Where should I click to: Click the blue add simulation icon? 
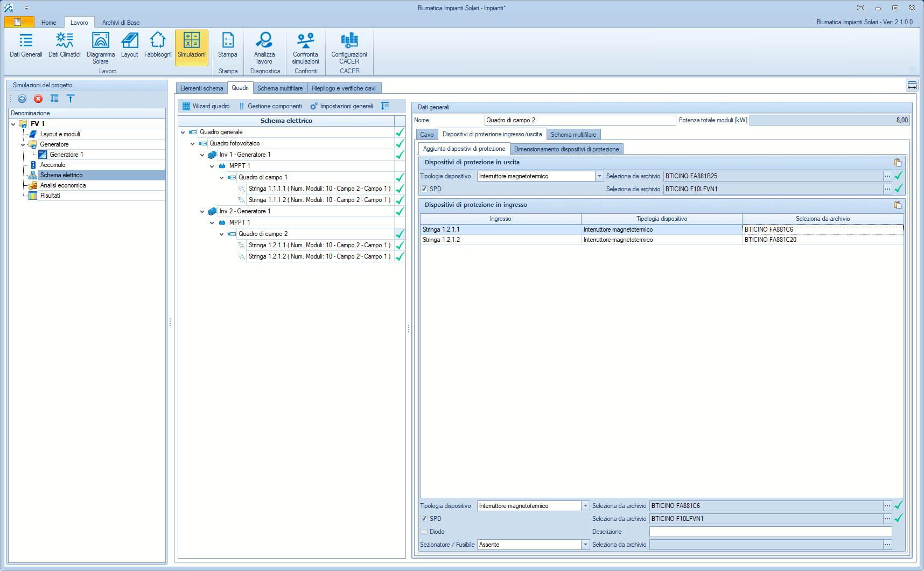point(22,99)
